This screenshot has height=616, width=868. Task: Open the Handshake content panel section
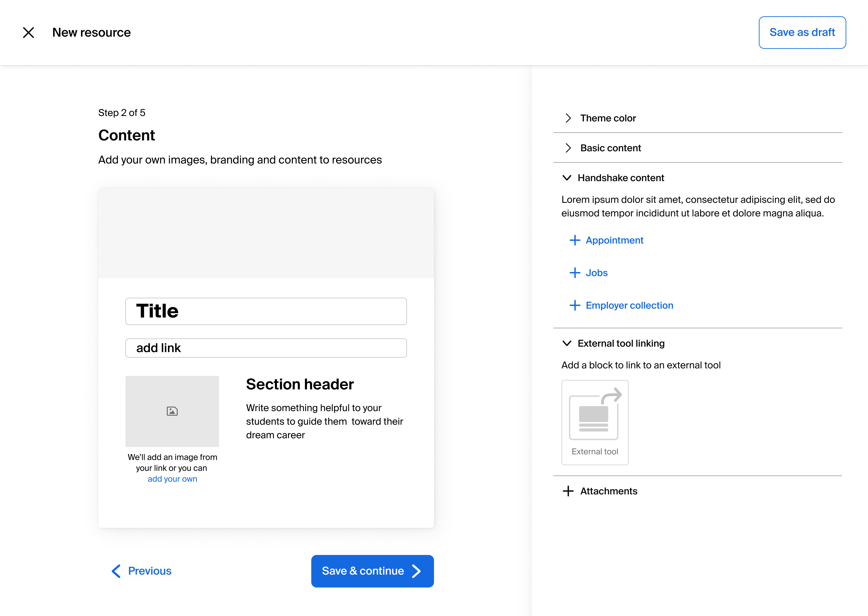point(621,178)
